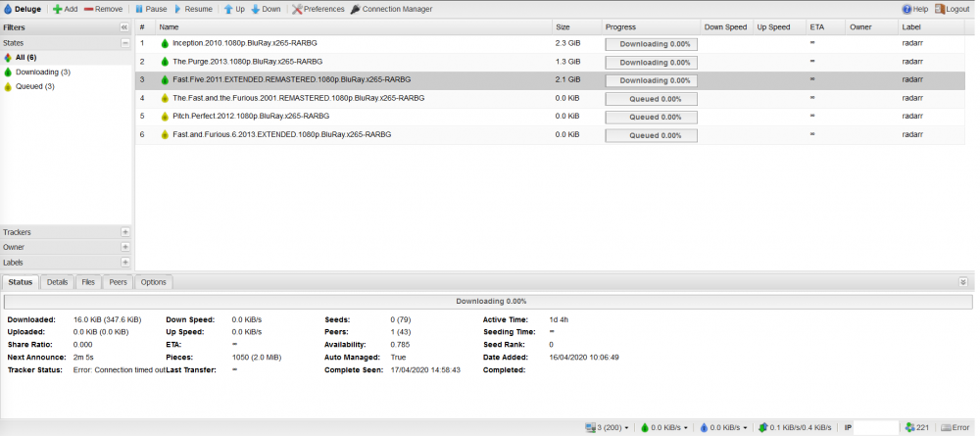980x436 pixels.
Task: Sort by the Label column header
Action: click(x=931, y=26)
